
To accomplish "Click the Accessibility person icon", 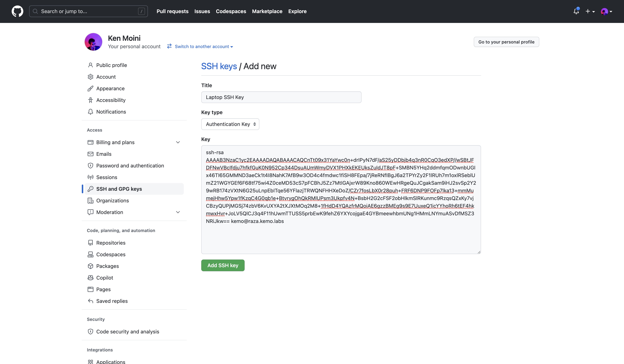I will tap(90, 100).
